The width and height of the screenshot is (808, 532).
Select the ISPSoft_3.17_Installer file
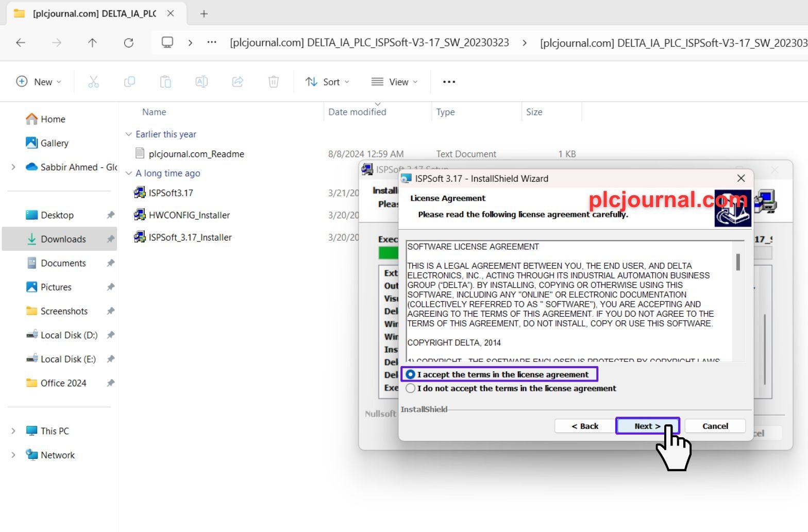click(x=190, y=237)
